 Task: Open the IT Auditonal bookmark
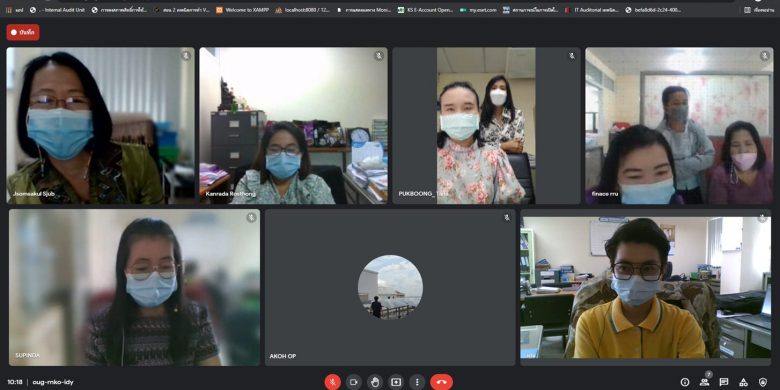click(592, 9)
